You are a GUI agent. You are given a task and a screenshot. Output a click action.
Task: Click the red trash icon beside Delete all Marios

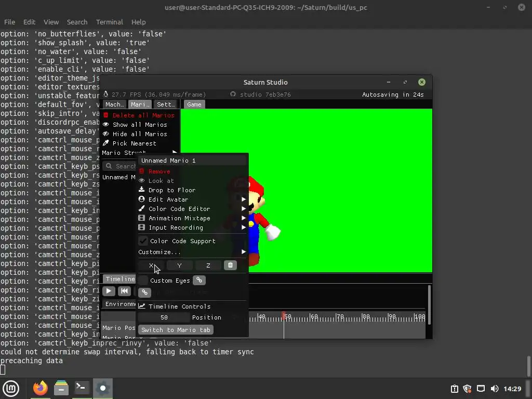(x=106, y=115)
